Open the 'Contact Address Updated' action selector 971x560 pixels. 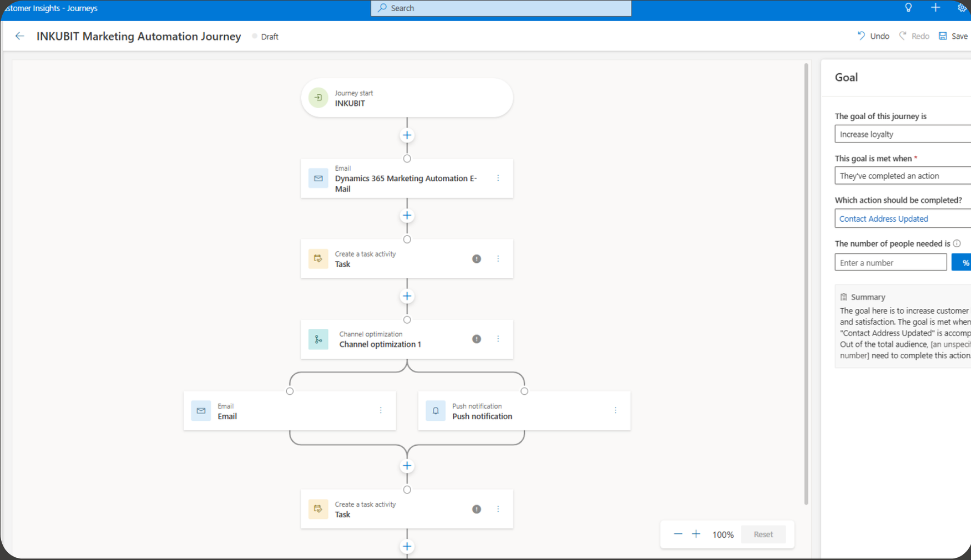tap(903, 218)
